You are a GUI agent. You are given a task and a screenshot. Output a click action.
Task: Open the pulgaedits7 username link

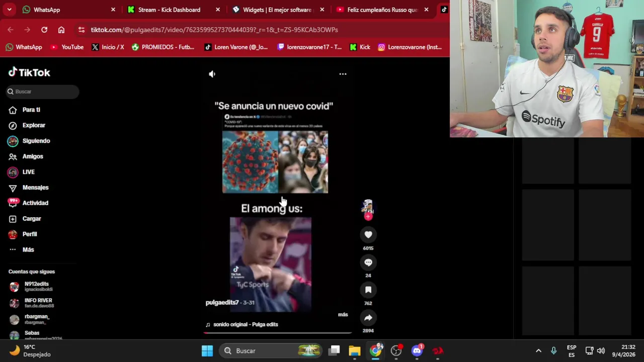pyautogui.click(x=222, y=303)
